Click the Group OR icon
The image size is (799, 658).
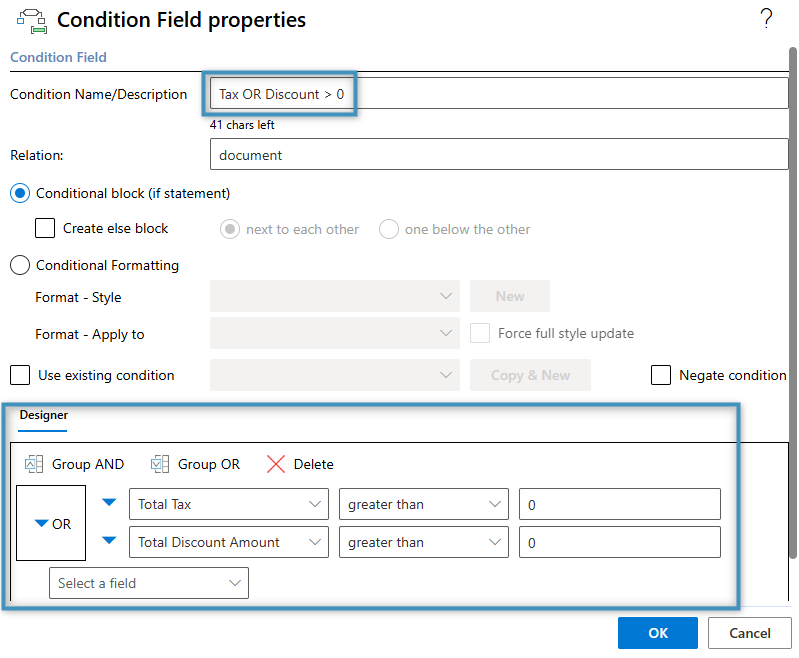pyautogui.click(x=160, y=464)
